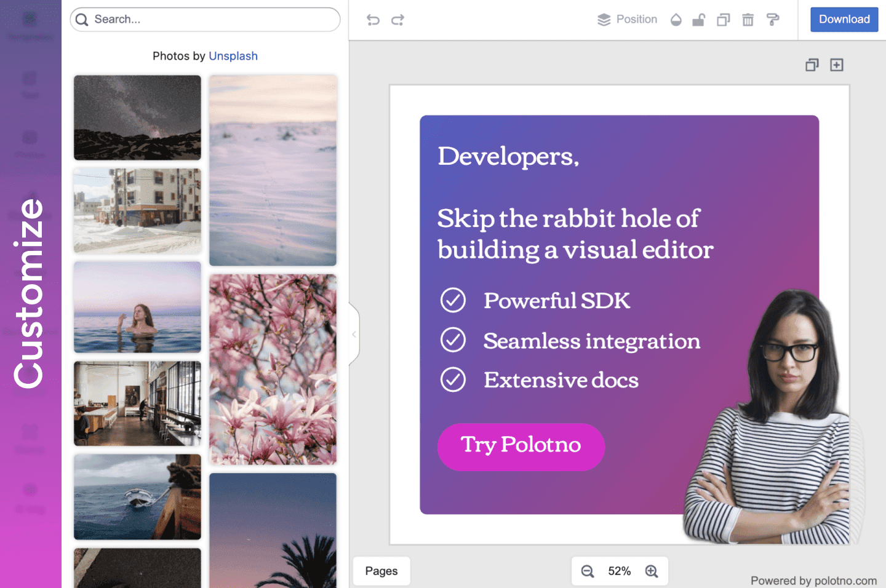Delete the selected element with the trash icon
The width and height of the screenshot is (886, 588).
(748, 19)
